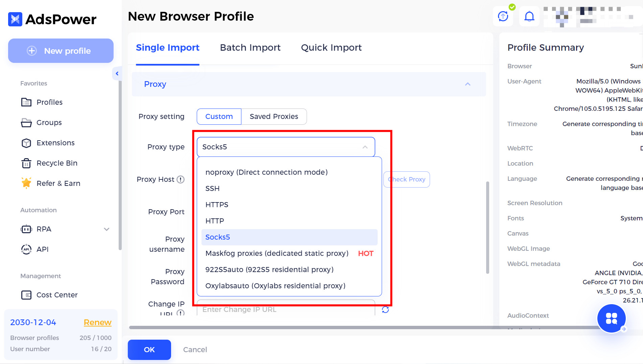Image resolution: width=643 pixels, height=364 pixels.
Task: Click the Browser profiles 205 / 1000 count
Action: click(x=96, y=338)
